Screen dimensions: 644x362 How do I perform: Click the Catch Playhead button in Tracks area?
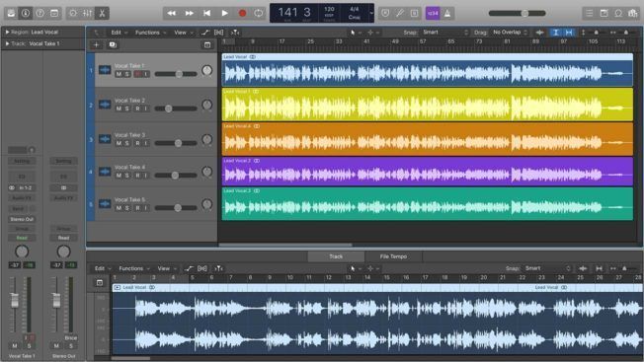pyautogui.click(x=235, y=33)
